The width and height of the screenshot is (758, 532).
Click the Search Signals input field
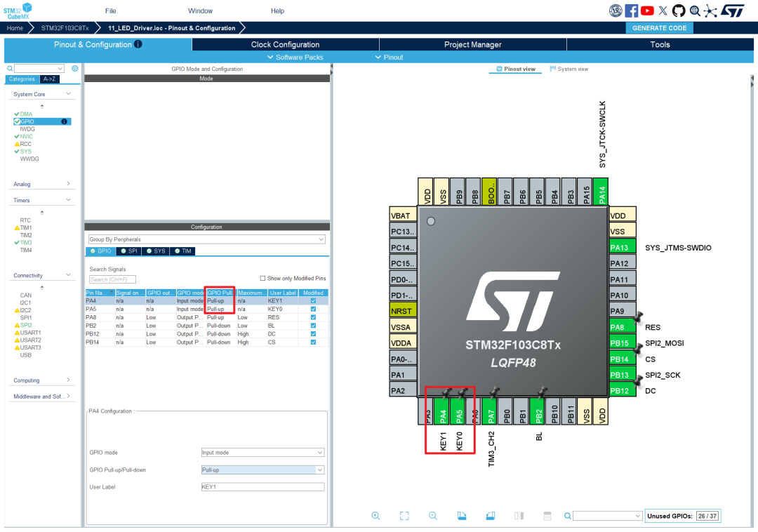(112, 279)
